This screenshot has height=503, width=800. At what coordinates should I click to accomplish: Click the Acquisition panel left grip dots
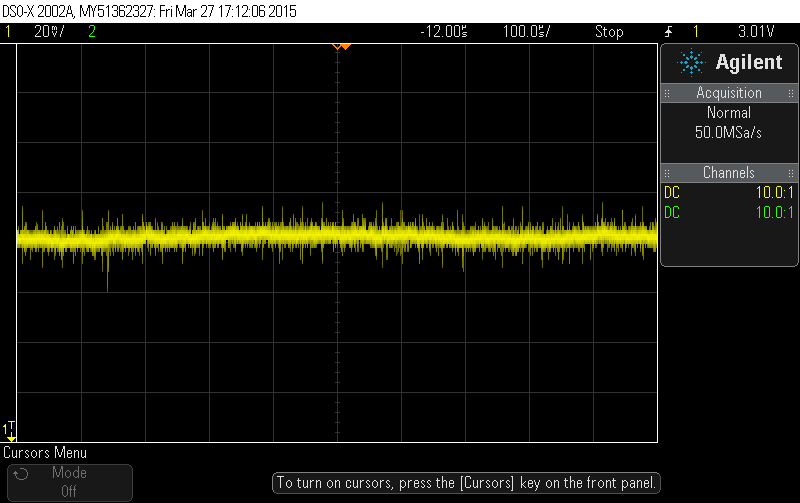click(667, 93)
